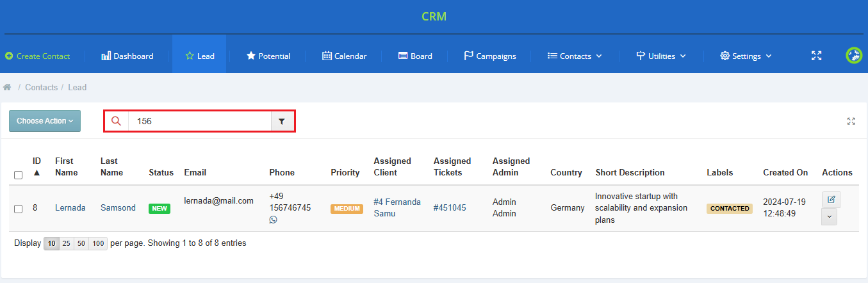The width and height of the screenshot is (868, 283).
Task: Click the MEDIUM priority badge
Action: [347, 209]
